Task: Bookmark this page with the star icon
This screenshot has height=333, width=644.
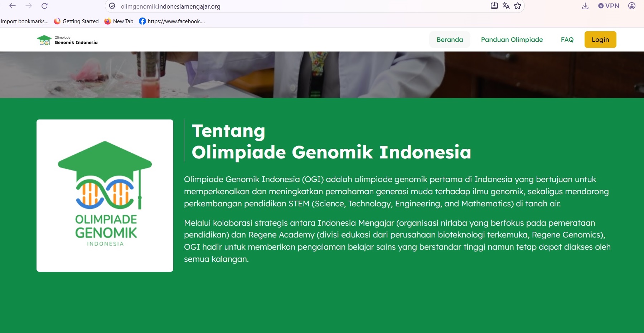Action: pyautogui.click(x=518, y=6)
